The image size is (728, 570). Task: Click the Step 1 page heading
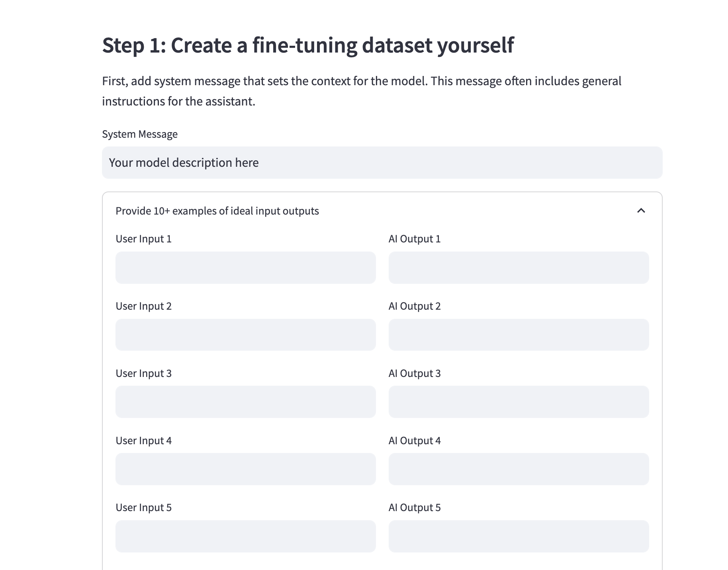[308, 45]
